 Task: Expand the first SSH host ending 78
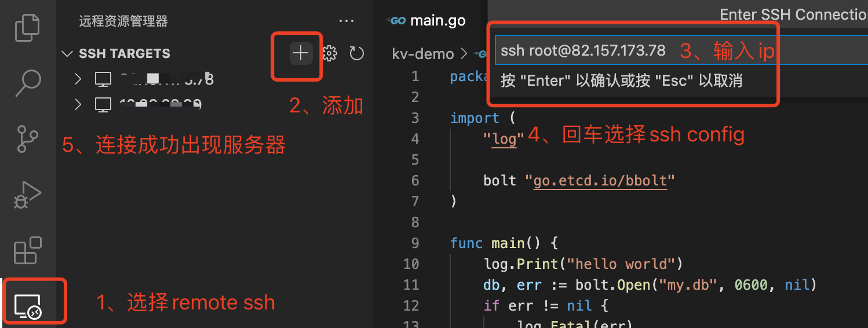(x=78, y=79)
